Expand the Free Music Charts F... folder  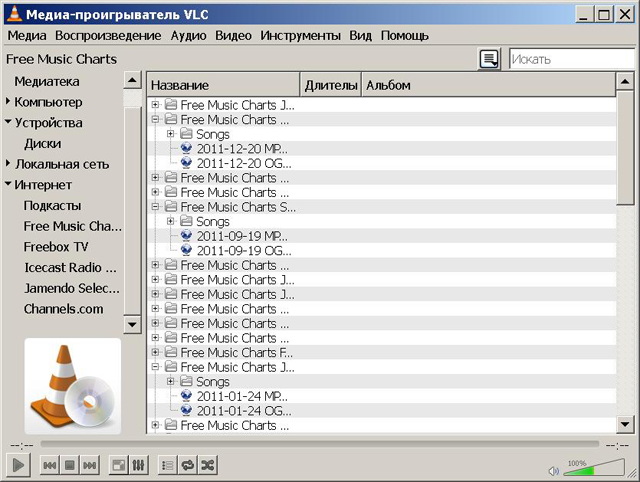pos(155,352)
